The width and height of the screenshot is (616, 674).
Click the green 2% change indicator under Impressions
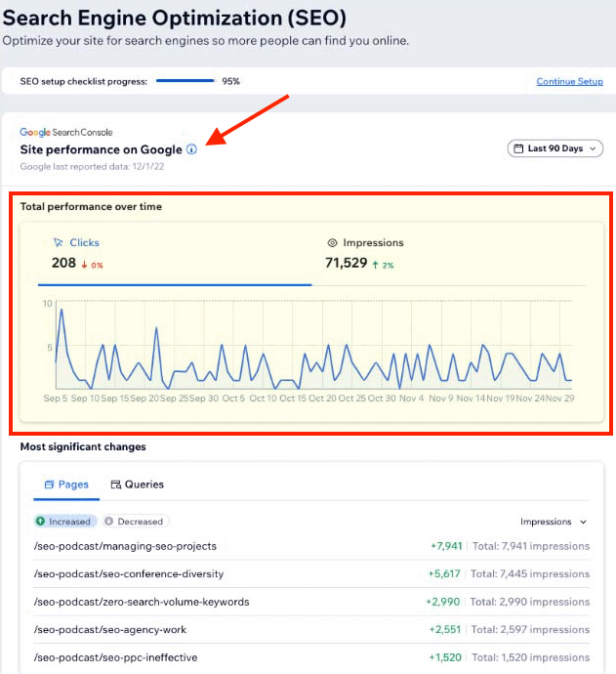point(383,266)
